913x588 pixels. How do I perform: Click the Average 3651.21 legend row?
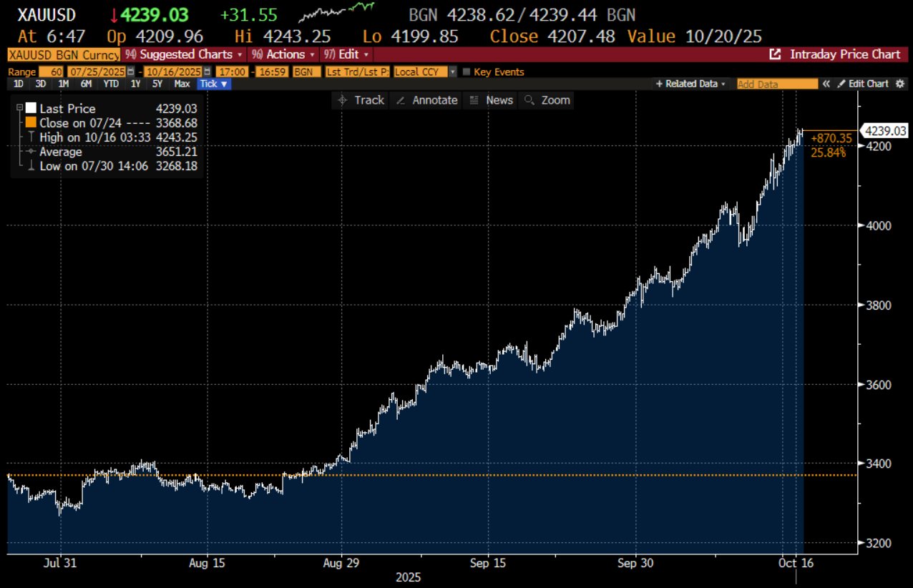[x=111, y=152]
